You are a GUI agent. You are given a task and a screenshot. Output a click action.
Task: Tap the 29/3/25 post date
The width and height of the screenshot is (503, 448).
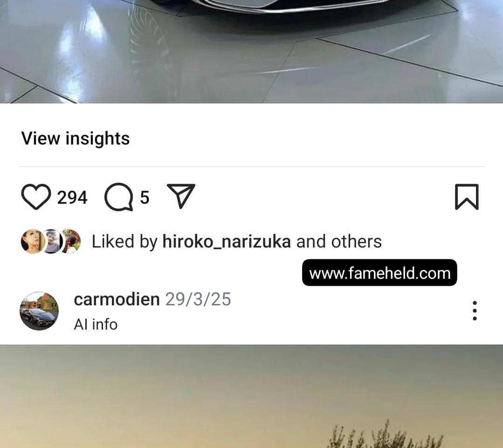coord(198,299)
